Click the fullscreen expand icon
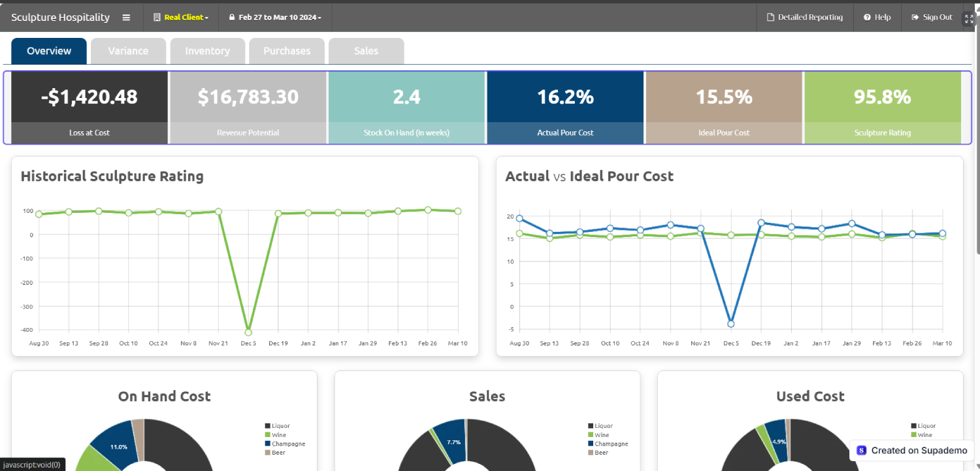The width and height of the screenshot is (980, 471). click(x=969, y=18)
